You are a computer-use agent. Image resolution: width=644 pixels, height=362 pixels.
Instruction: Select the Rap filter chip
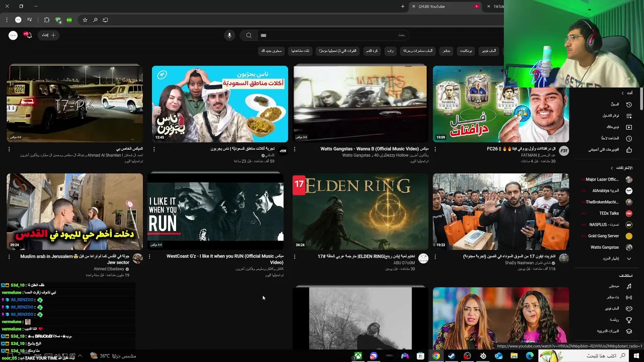[390, 51]
